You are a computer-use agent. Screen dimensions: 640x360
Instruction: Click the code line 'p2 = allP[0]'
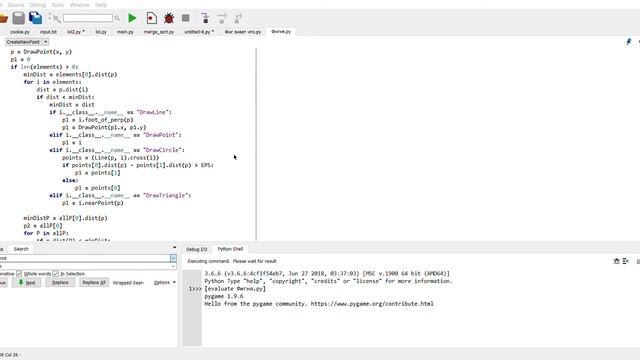(43, 225)
